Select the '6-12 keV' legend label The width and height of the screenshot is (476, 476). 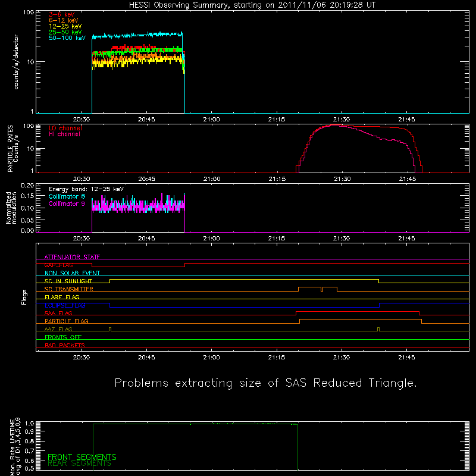tap(63, 20)
